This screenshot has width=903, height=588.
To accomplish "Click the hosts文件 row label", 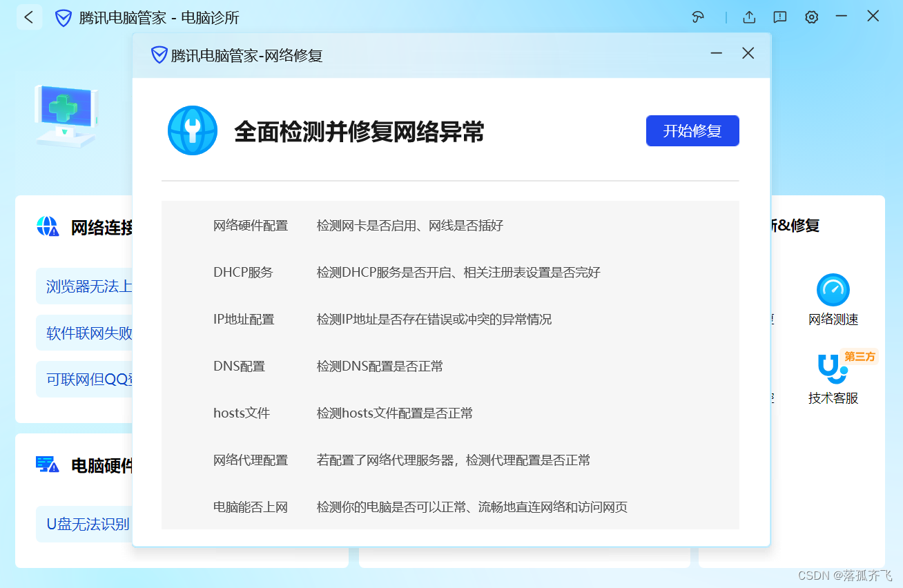I will click(x=242, y=413).
